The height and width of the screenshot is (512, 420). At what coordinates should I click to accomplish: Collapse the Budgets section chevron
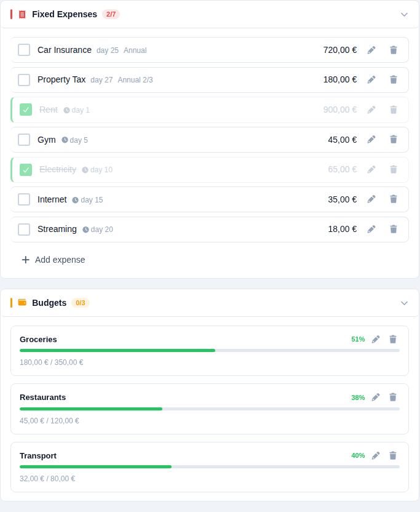pyautogui.click(x=404, y=303)
